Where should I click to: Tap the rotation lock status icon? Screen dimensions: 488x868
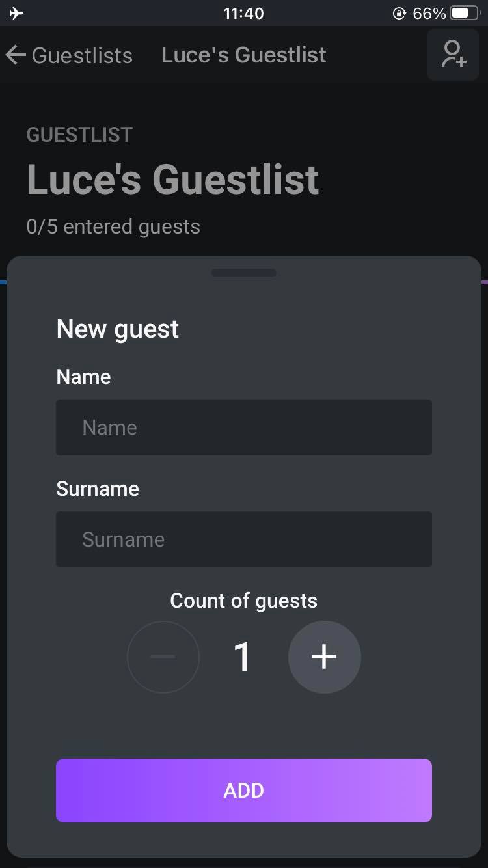pos(400,13)
